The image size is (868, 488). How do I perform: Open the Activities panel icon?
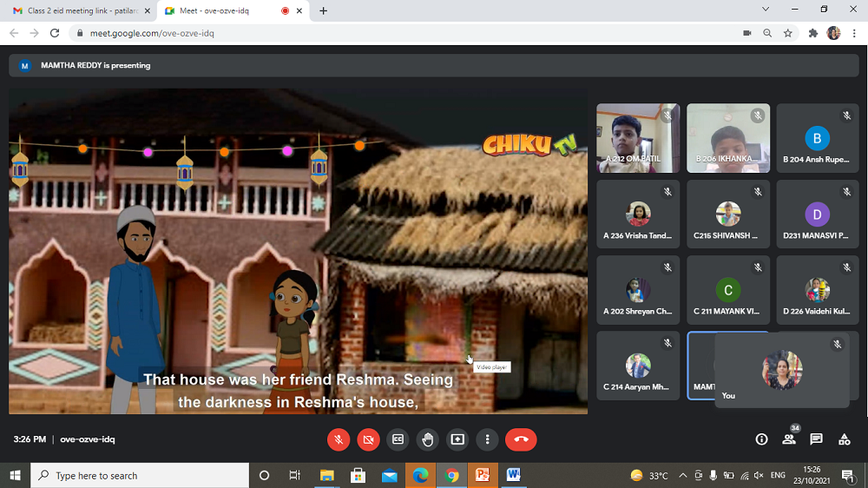coord(844,439)
